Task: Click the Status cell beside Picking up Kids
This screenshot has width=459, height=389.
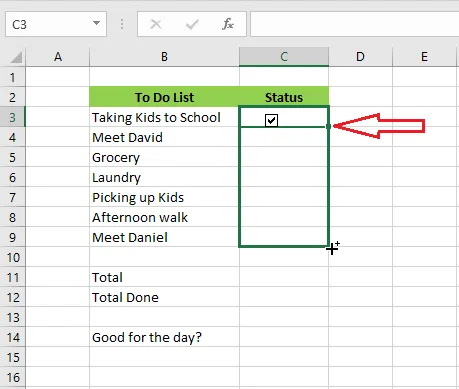Action: (x=284, y=197)
